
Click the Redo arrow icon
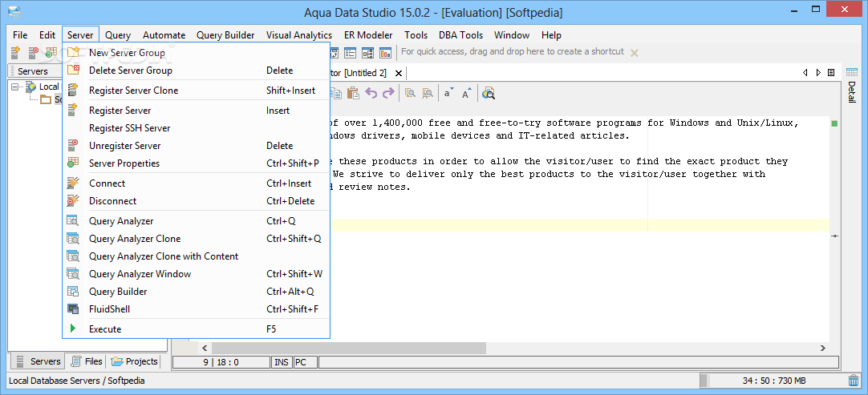point(388,93)
